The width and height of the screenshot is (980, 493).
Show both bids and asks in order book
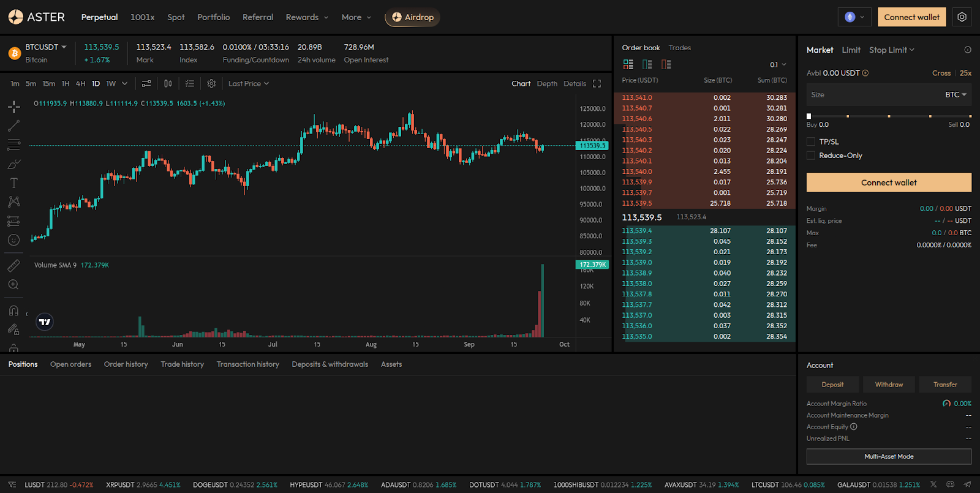[628, 64]
